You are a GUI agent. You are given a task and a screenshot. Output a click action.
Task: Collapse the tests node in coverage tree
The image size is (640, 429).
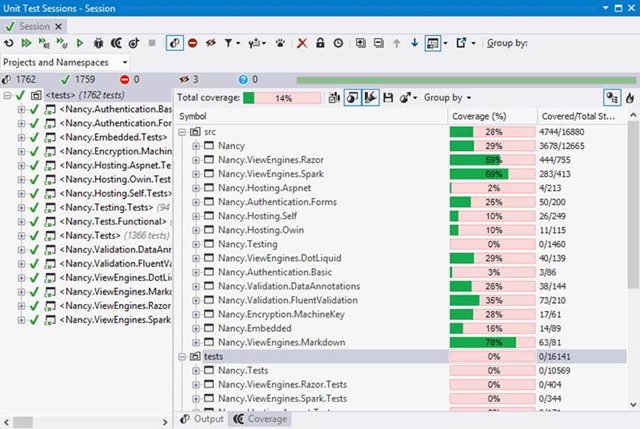pos(182,356)
